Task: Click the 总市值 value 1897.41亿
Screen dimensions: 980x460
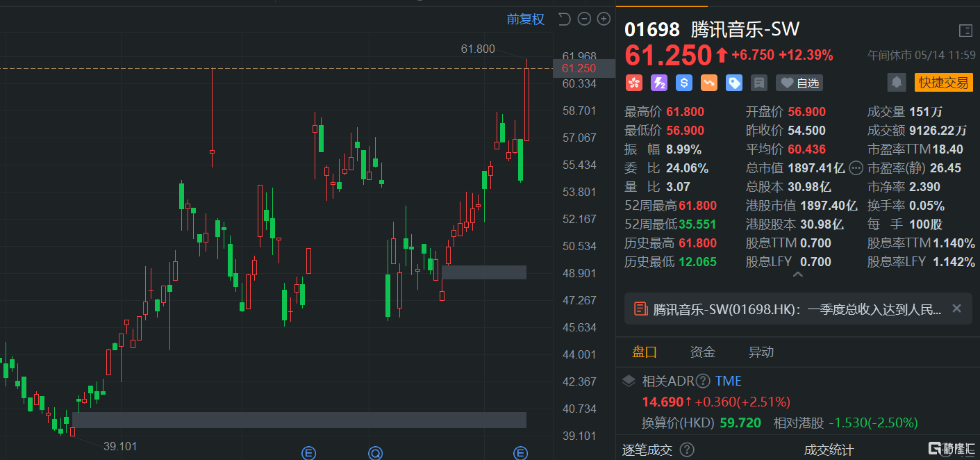Action: 816,168
